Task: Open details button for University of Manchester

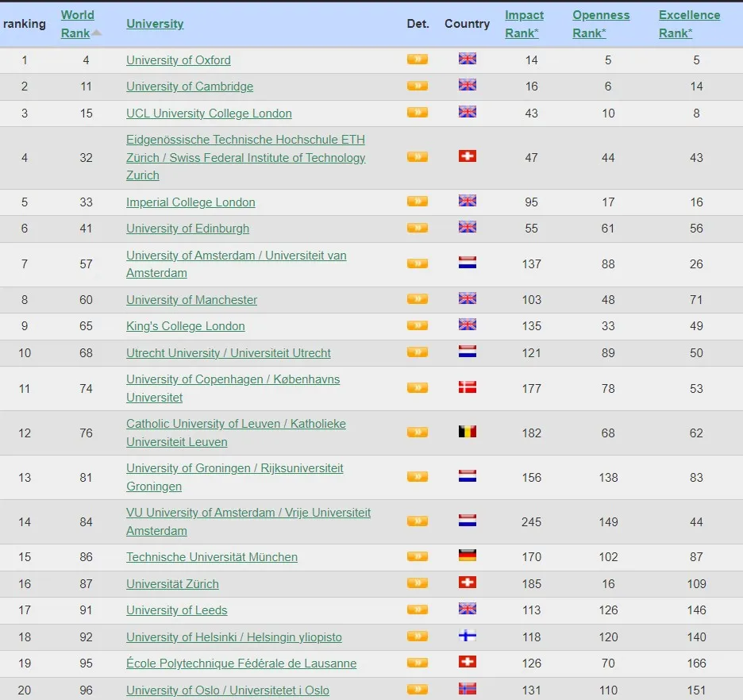Action: 418,299
